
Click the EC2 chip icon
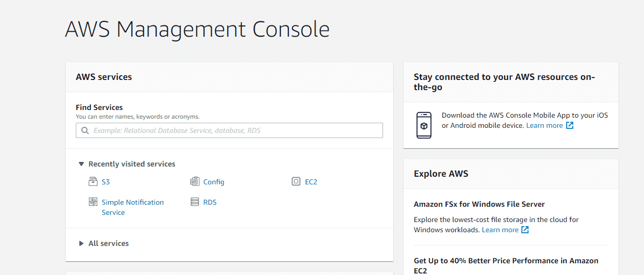296,181
